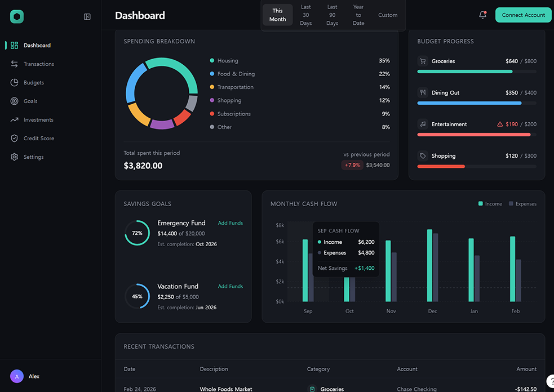This screenshot has width=554, height=392.
Task: Select Year to Date range
Action: coord(358,15)
